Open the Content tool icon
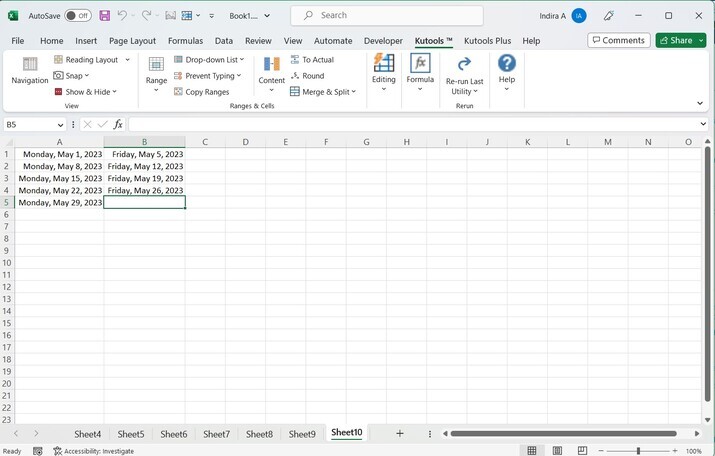 click(x=272, y=64)
